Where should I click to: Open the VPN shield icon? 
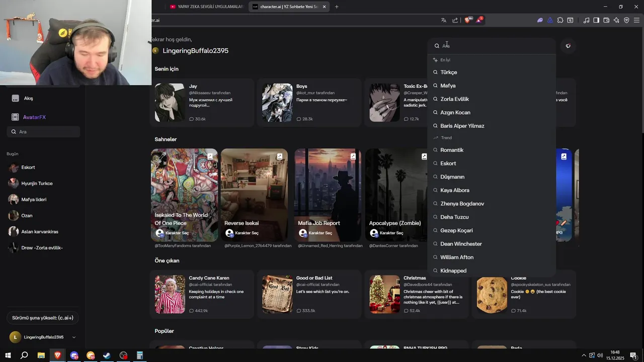[626, 20]
